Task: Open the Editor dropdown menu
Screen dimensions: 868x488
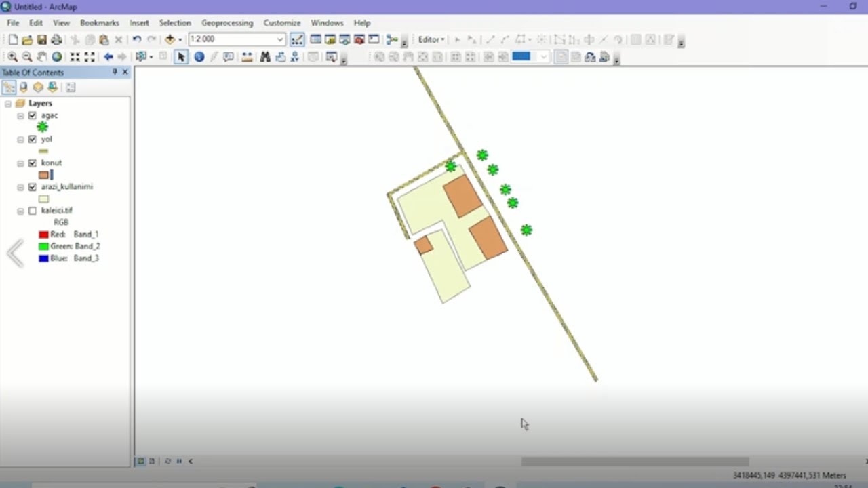Action: tap(431, 40)
